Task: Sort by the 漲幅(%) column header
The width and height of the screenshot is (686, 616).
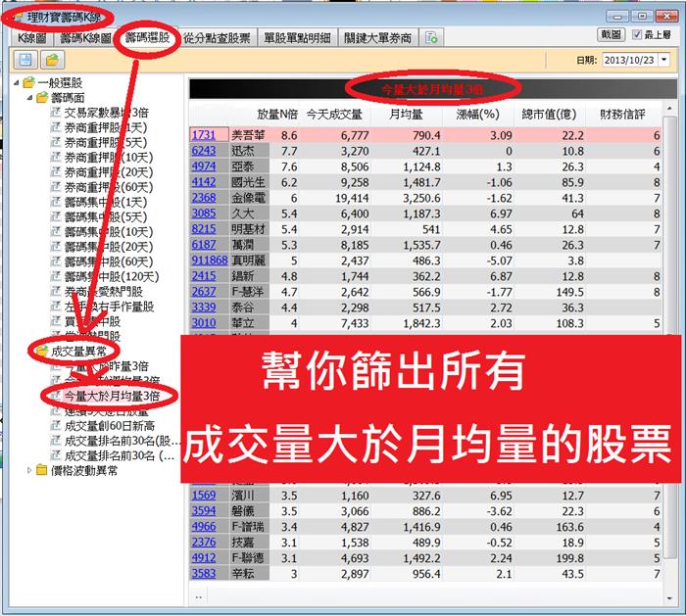Action: [x=478, y=115]
